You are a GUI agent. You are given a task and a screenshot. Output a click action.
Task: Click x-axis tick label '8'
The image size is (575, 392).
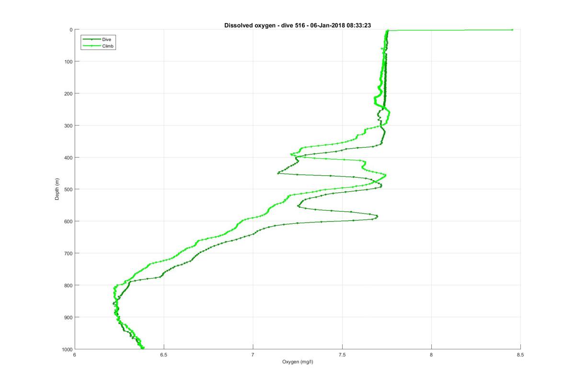[431, 355]
